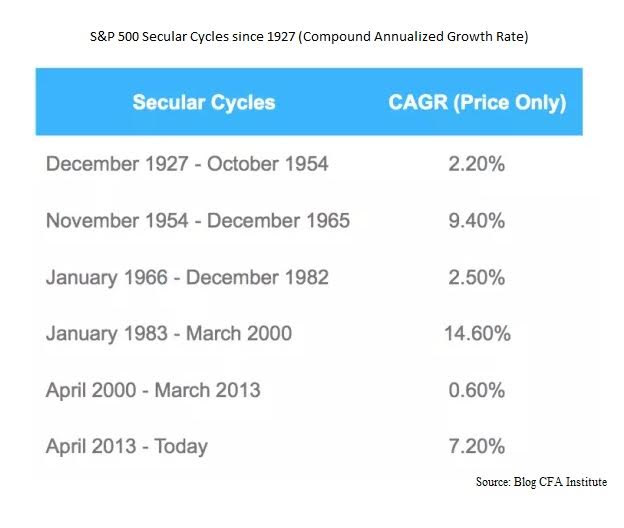Click the CAGR (Price Only) column header
624x528 pixels.
point(477,102)
